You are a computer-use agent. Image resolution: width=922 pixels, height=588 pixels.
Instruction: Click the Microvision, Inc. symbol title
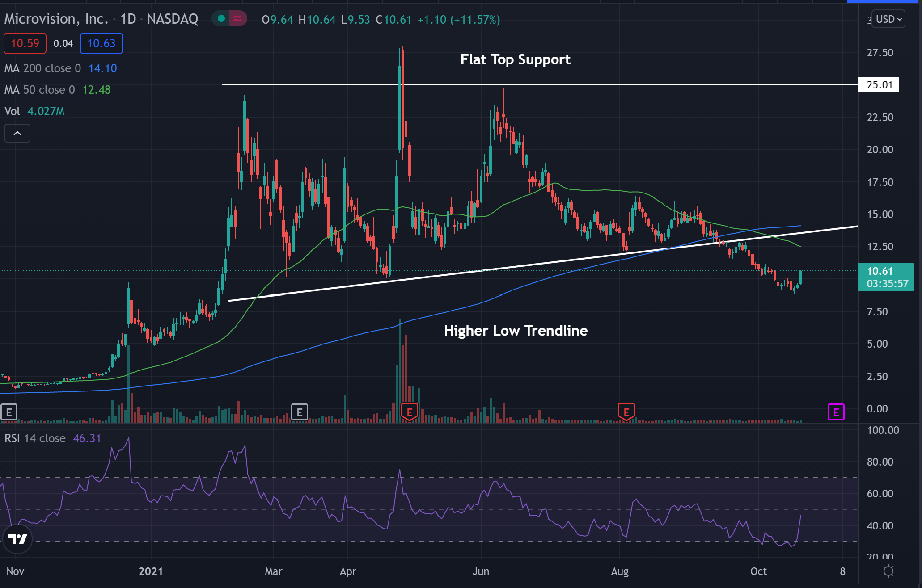pos(56,19)
